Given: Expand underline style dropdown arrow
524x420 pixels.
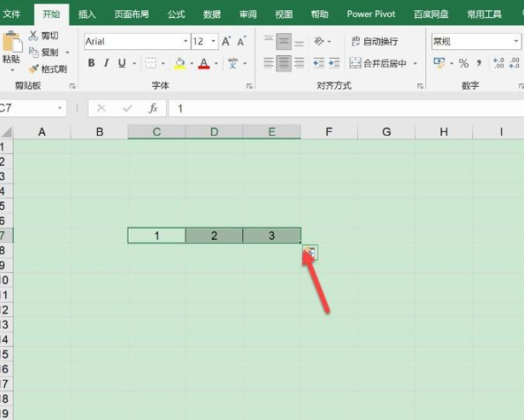Looking at the screenshot, I should pos(134,63).
